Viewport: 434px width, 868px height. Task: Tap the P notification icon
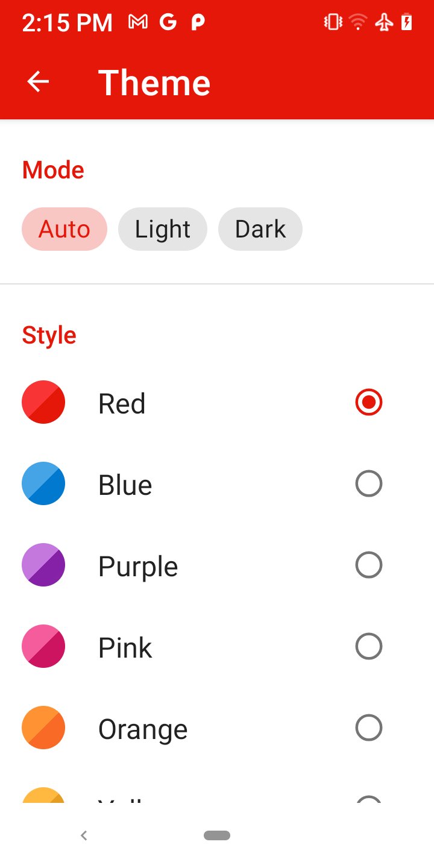[x=198, y=23]
